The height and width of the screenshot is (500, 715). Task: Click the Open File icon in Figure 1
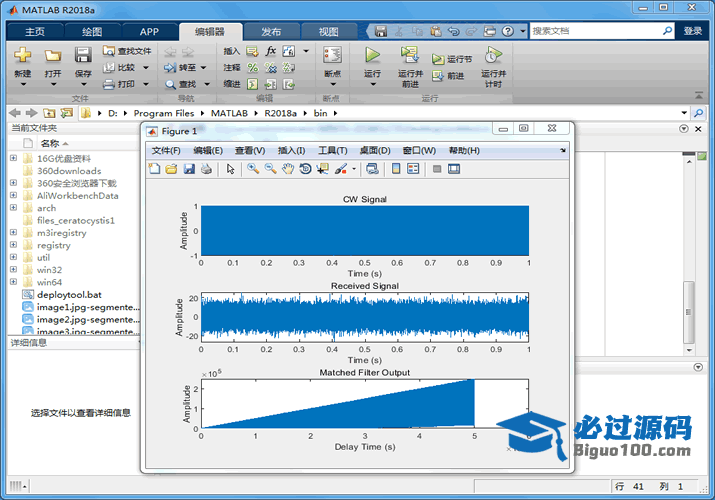click(x=171, y=169)
